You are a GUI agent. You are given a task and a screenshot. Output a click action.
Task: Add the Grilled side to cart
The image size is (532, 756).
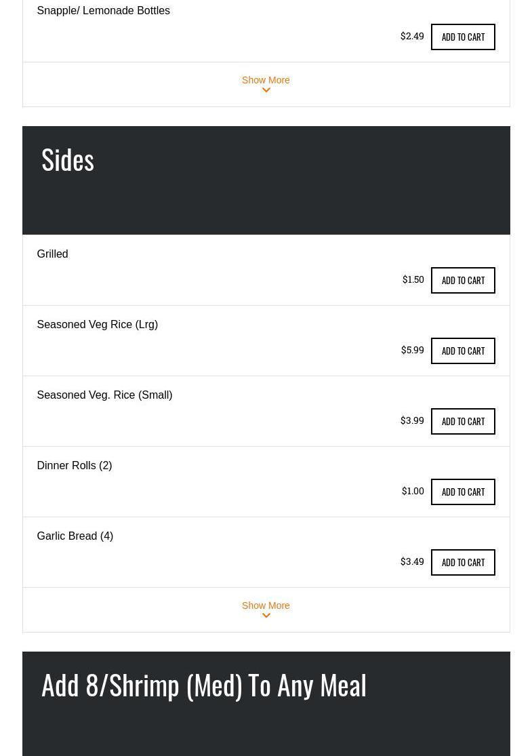(x=463, y=280)
